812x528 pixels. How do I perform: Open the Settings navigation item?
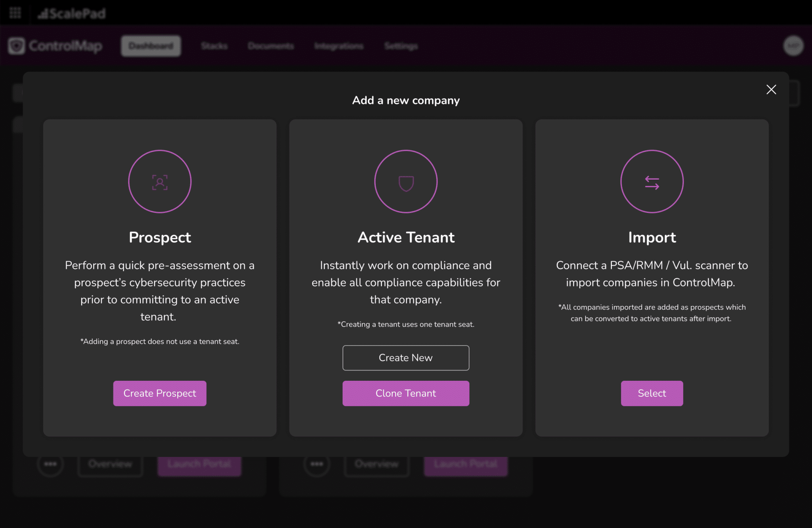400,46
